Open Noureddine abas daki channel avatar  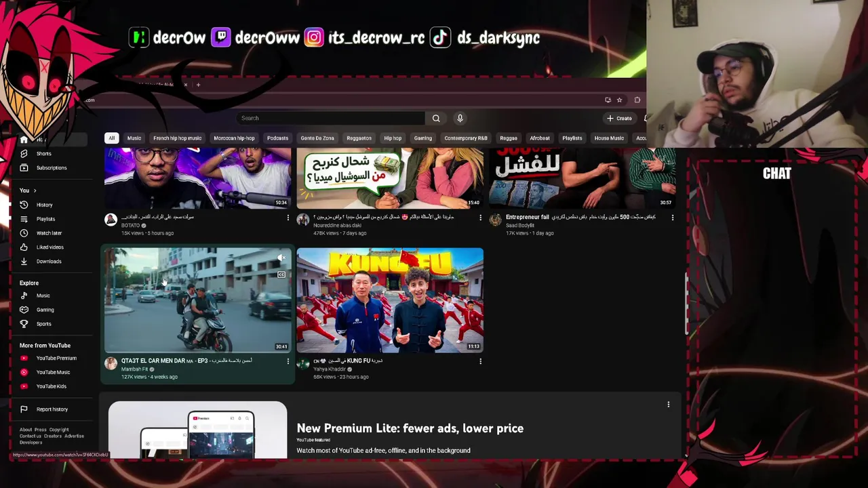303,220
